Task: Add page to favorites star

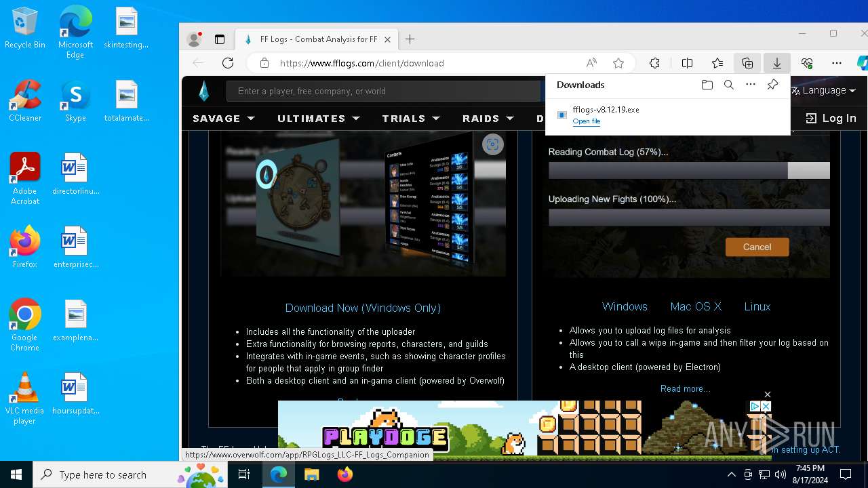Action: [x=618, y=63]
